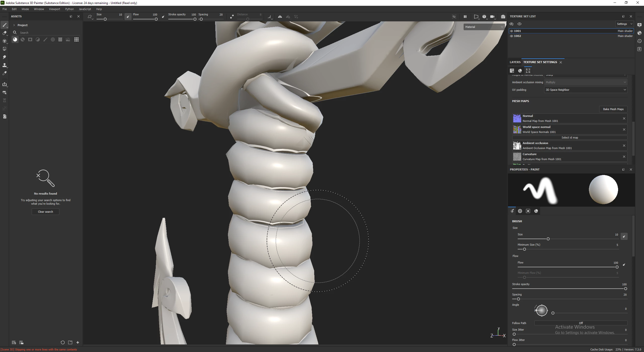The image size is (644, 352).
Task: Switch to the LAYERS tab
Action: coord(515,62)
